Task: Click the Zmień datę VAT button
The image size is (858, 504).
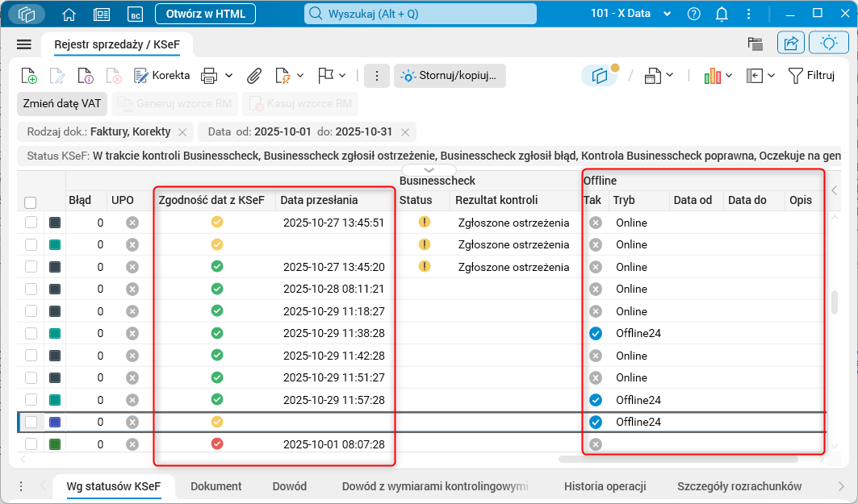Action: point(62,104)
